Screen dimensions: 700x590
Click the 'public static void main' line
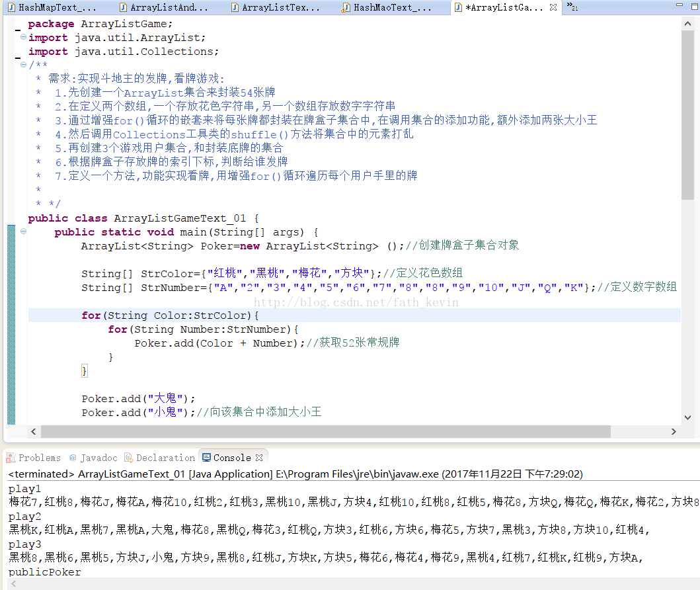(x=186, y=232)
